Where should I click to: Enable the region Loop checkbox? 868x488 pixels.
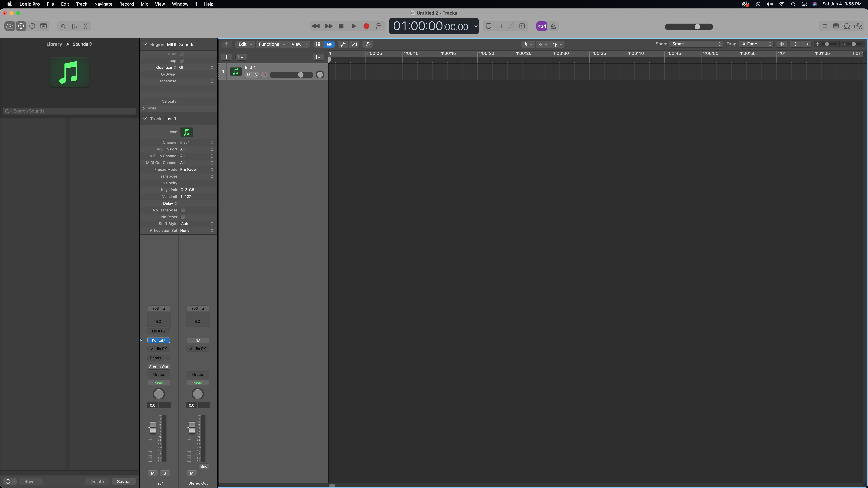click(182, 61)
